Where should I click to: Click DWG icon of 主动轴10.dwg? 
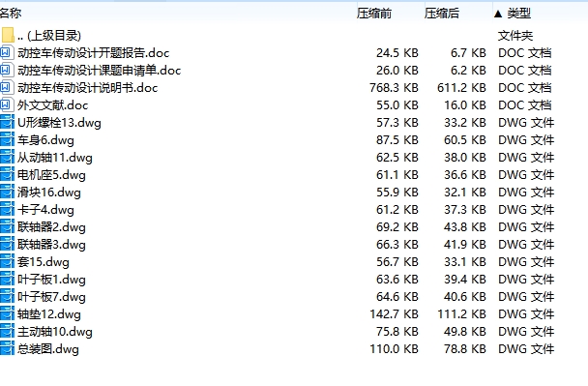tap(7, 332)
